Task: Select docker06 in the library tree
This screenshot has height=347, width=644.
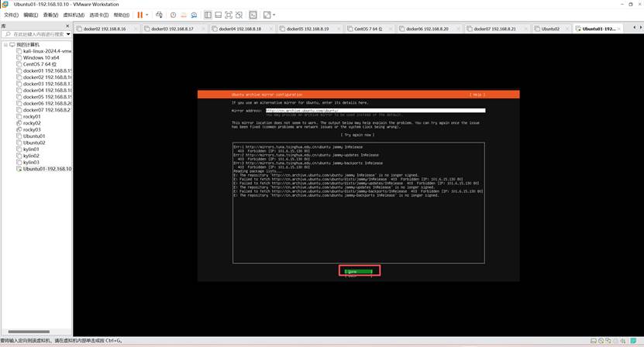Action: click(x=44, y=104)
